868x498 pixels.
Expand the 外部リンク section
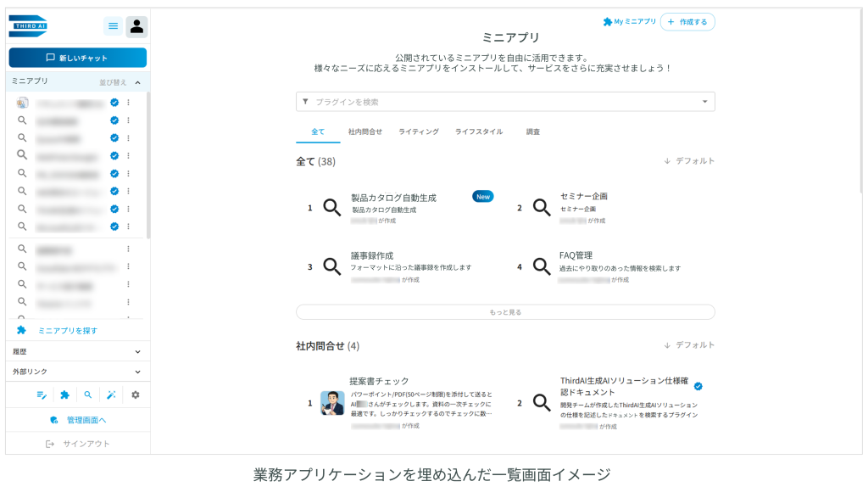tap(138, 372)
